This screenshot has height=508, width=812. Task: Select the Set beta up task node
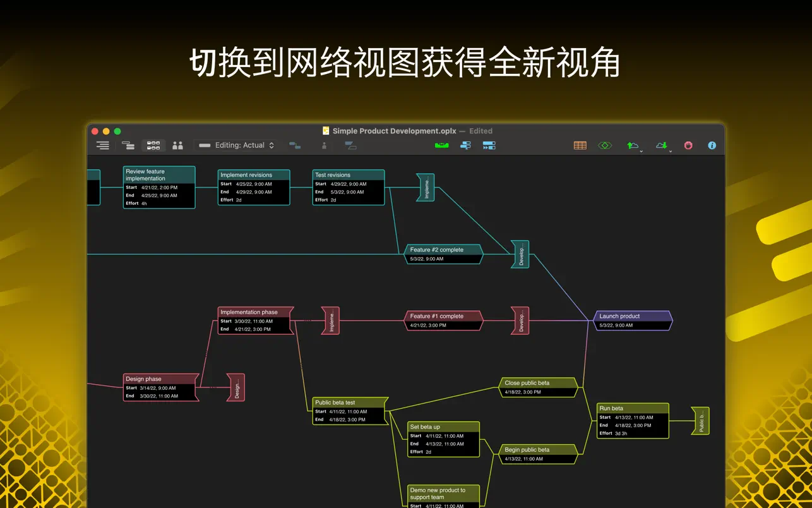[x=443, y=439]
